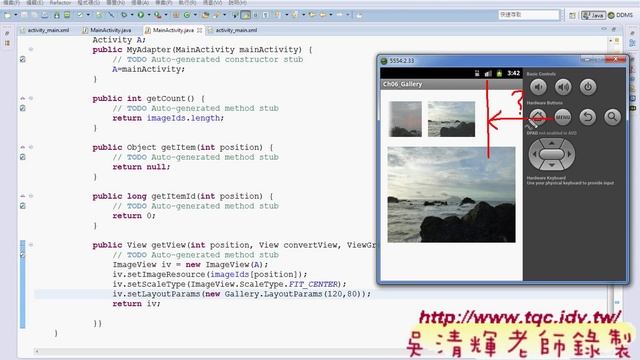Open the Lint check dropdown arrow
The image size is (640, 360).
pos(89,15)
